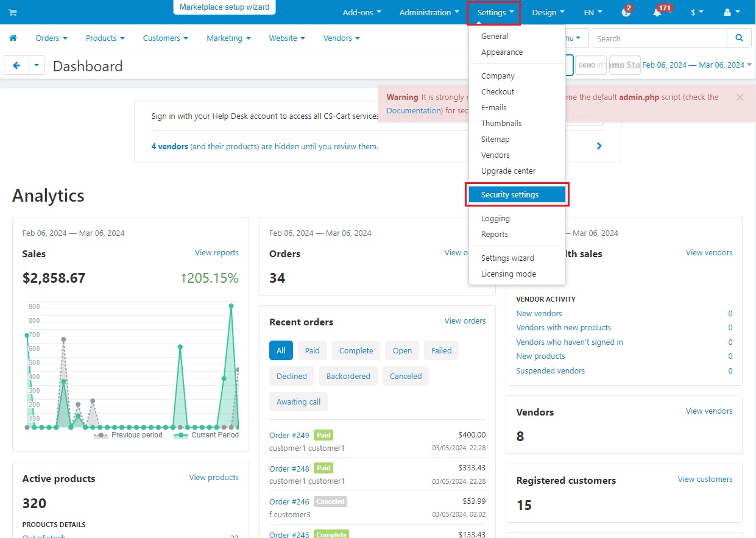This screenshot has width=756, height=538.
Task: Go to the home icon in navigation
Action: pyautogui.click(x=13, y=38)
